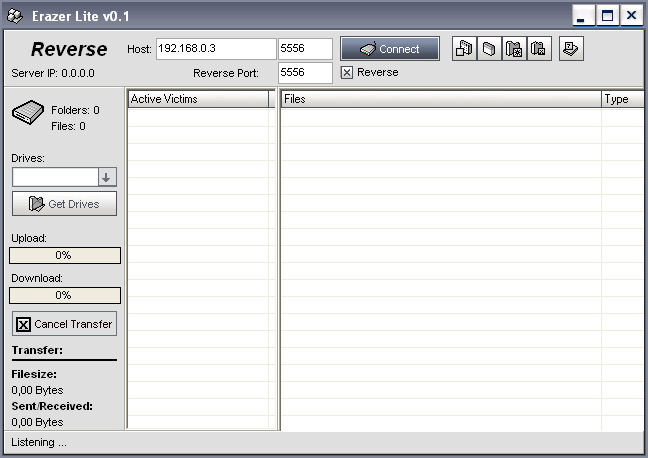
Task: Click the Erazer Lite title bar icon
Action: pos(15,16)
